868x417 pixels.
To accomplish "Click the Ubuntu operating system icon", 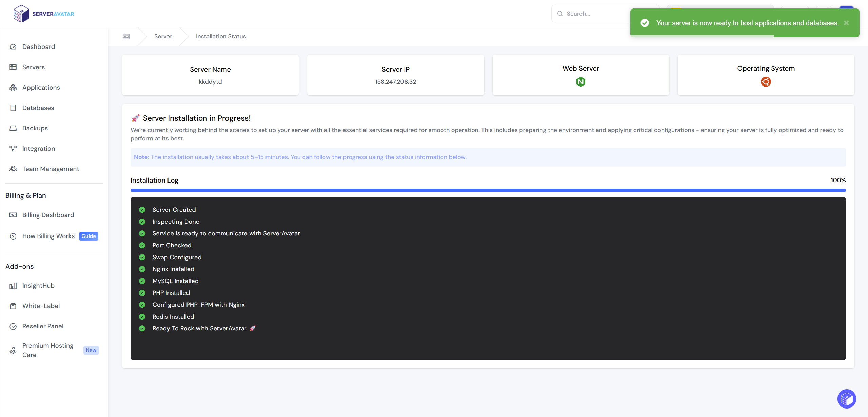I will coord(766,82).
